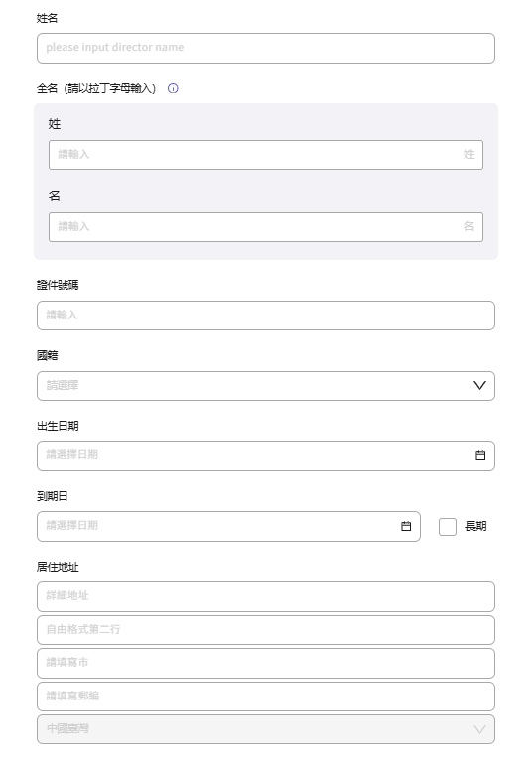Click the 詳細地址 address input
The height and width of the screenshot is (762, 532).
266,596
